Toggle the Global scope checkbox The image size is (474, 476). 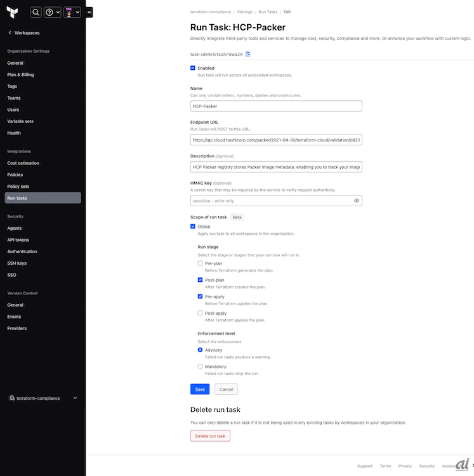pos(193,227)
